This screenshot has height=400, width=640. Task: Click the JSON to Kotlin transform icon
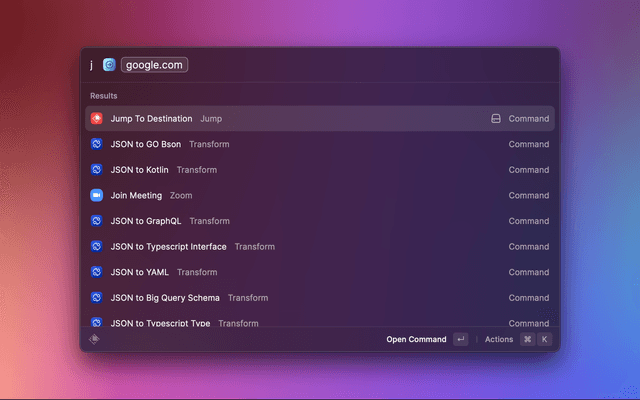tap(97, 170)
